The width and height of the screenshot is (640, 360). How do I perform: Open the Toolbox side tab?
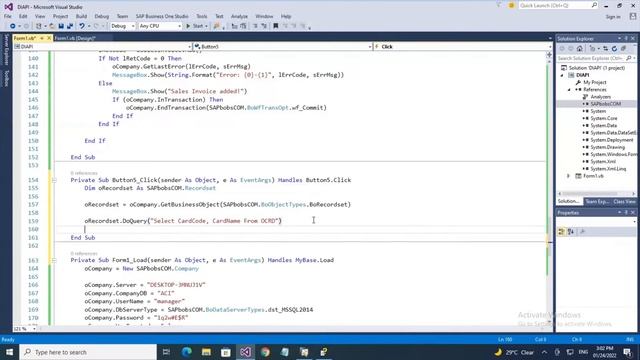6,78
